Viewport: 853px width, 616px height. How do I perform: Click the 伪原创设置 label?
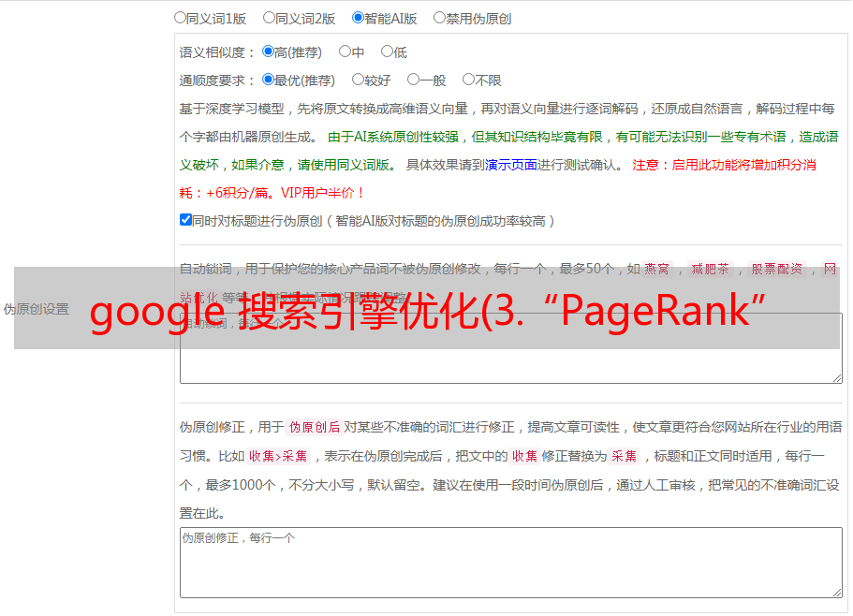pos(36,309)
